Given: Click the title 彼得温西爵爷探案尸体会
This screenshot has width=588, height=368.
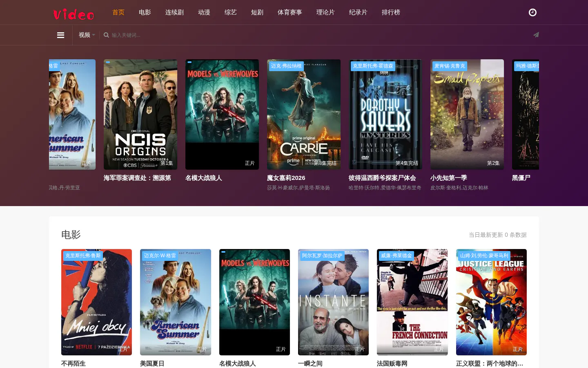Looking at the screenshot, I should pyautogui.click(x=382, y=178).
